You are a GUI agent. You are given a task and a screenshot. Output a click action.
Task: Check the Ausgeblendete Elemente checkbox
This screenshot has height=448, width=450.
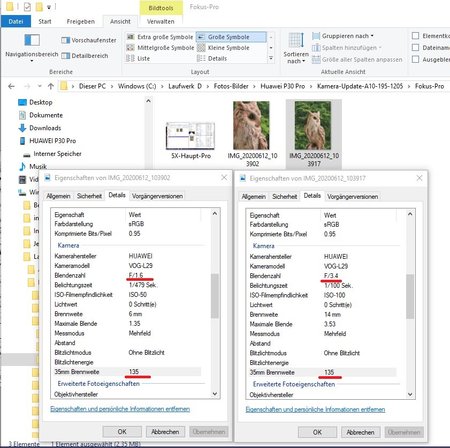[415, 59]
